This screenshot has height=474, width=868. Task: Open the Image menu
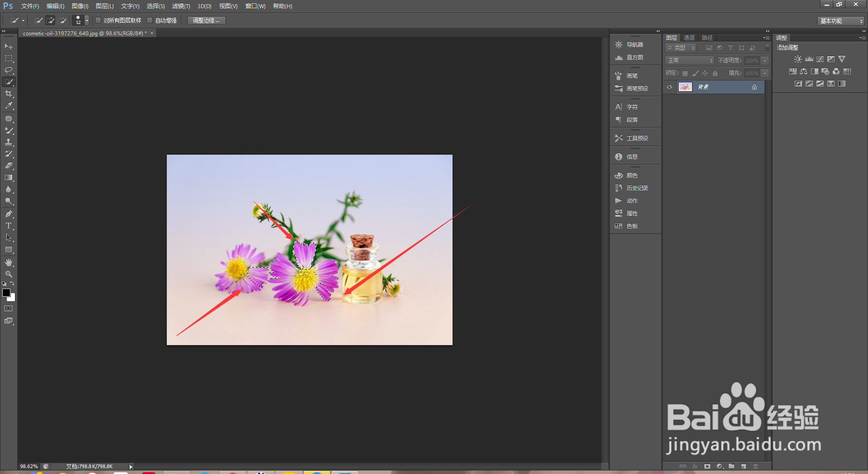[x=80, y=6]
